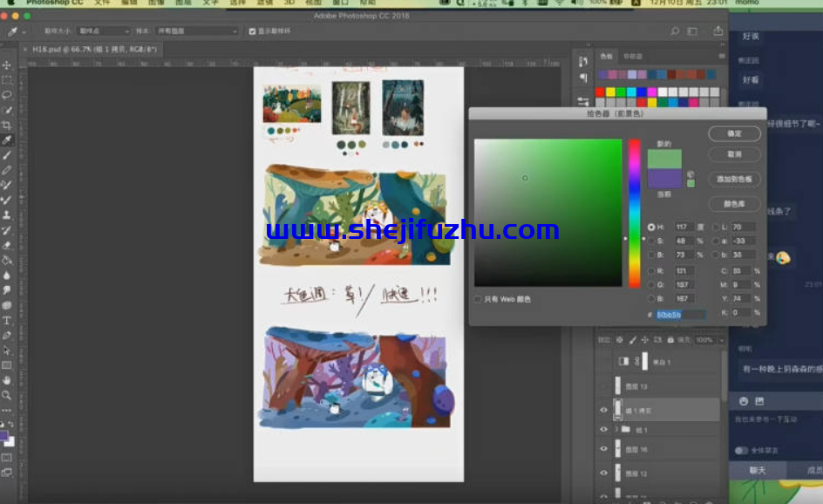823x504 pixels.
Task: Select the Lasso tool
Action: (x=7, y=95)
